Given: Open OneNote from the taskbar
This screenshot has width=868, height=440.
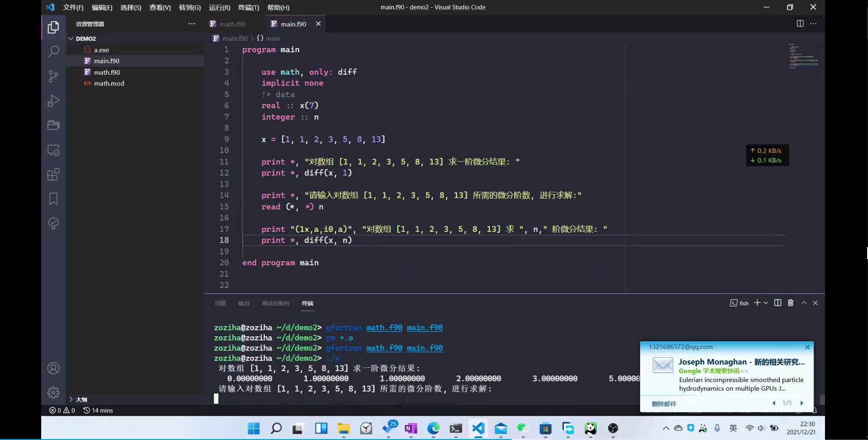Looking at the screenshot, I should [411, 428].
